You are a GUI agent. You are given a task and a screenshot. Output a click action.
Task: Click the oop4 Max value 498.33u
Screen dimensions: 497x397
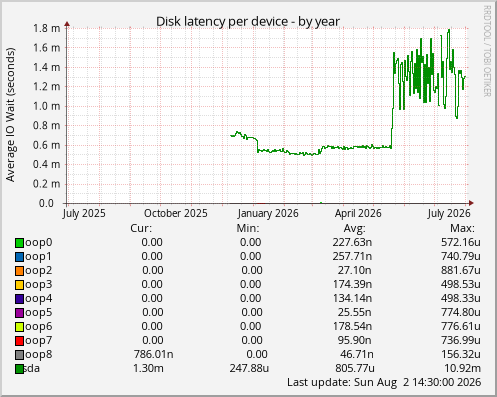click(x=461, y=298)
